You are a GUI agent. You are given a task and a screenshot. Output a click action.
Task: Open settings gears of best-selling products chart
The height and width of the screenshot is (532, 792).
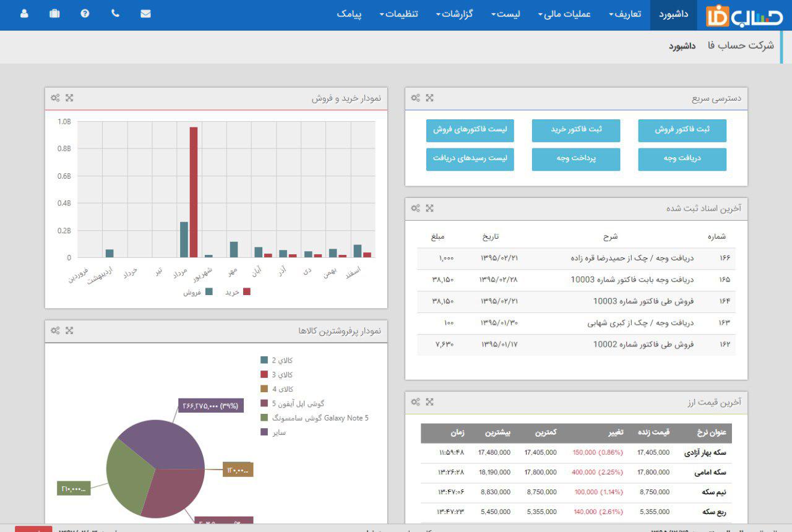click(55, 331)
